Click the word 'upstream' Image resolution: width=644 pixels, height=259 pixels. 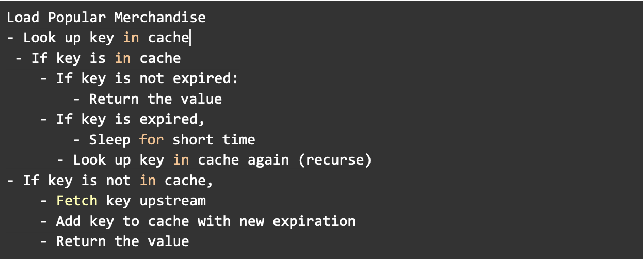(173, 201)
